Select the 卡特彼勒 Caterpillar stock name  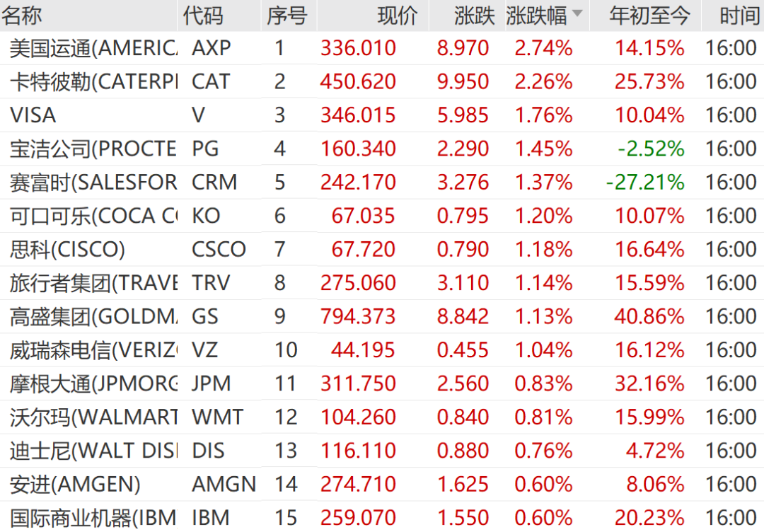tap(93, 81)
